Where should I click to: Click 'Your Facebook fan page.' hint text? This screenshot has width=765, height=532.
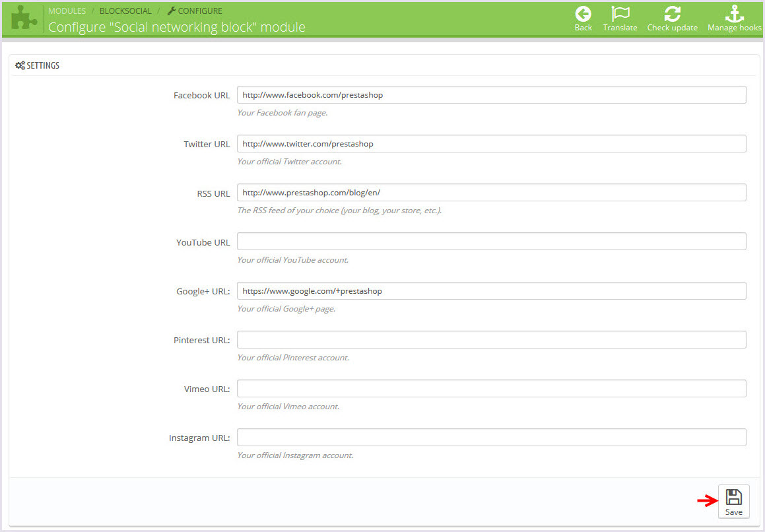(x=283, y=113)
